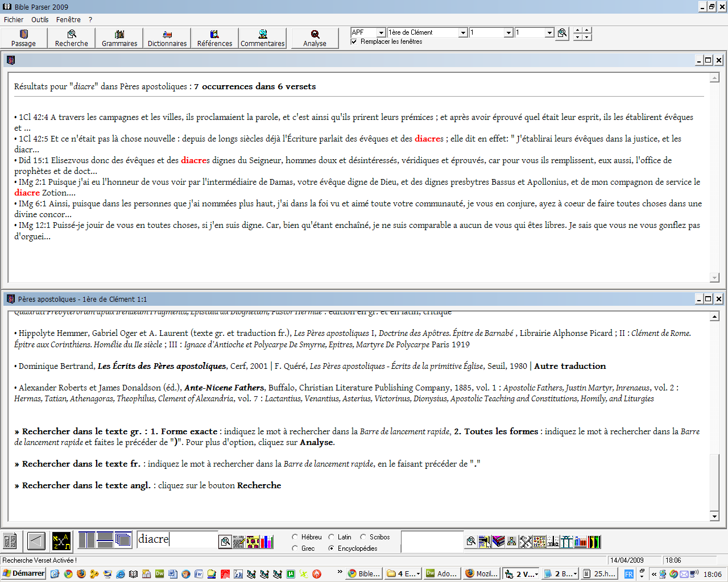Open the stacked colored books icon

(x=498, y=541)
